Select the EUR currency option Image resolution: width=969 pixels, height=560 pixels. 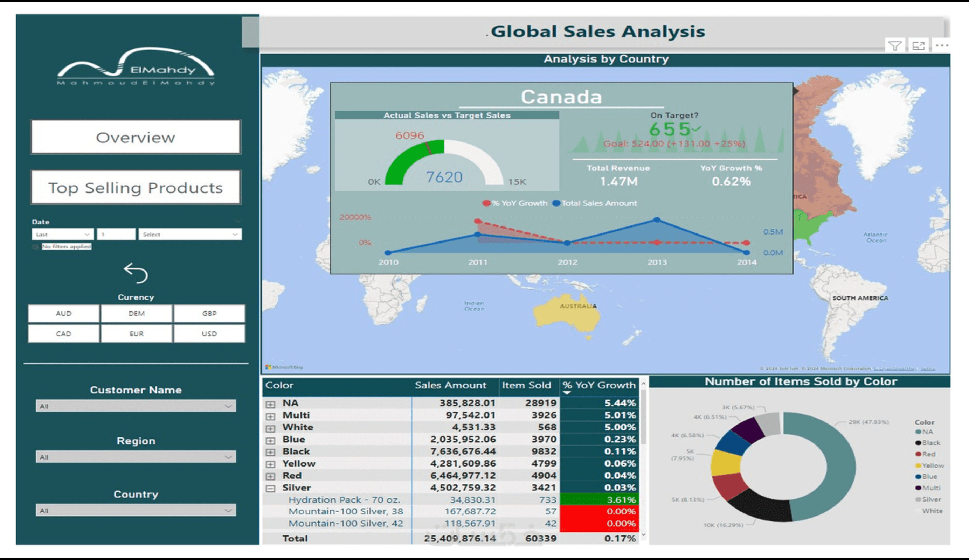(136, 333)
